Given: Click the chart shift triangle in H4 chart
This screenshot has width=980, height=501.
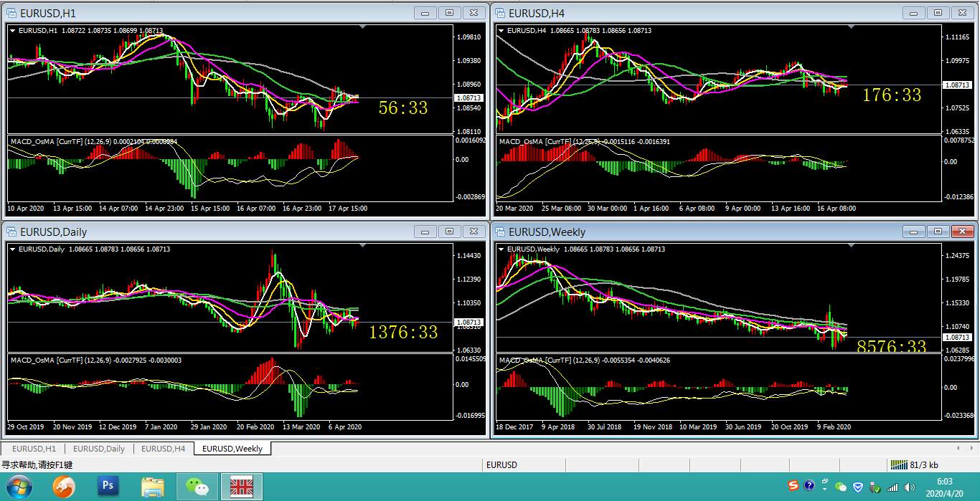Looking at the screenshot, I should (x=852, y=27).
